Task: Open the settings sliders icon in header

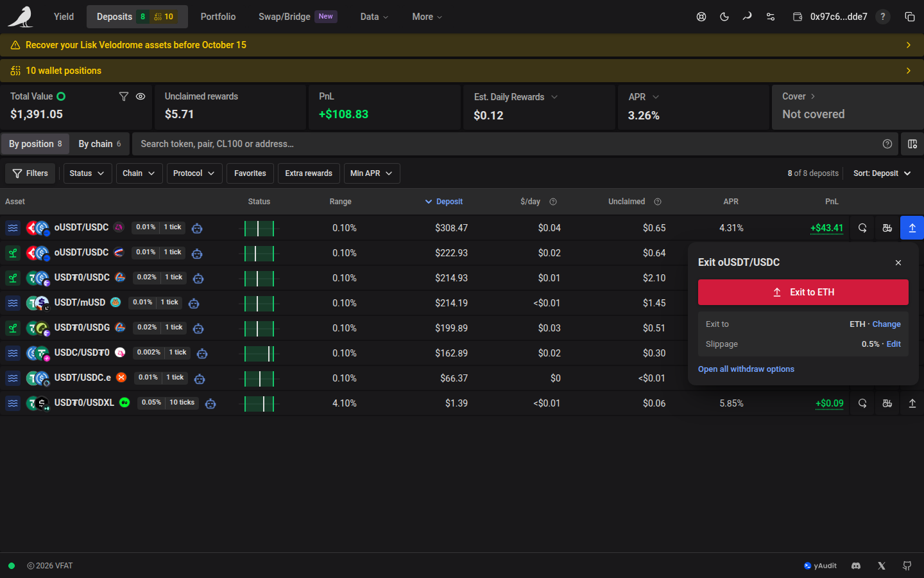Action: 771,17
